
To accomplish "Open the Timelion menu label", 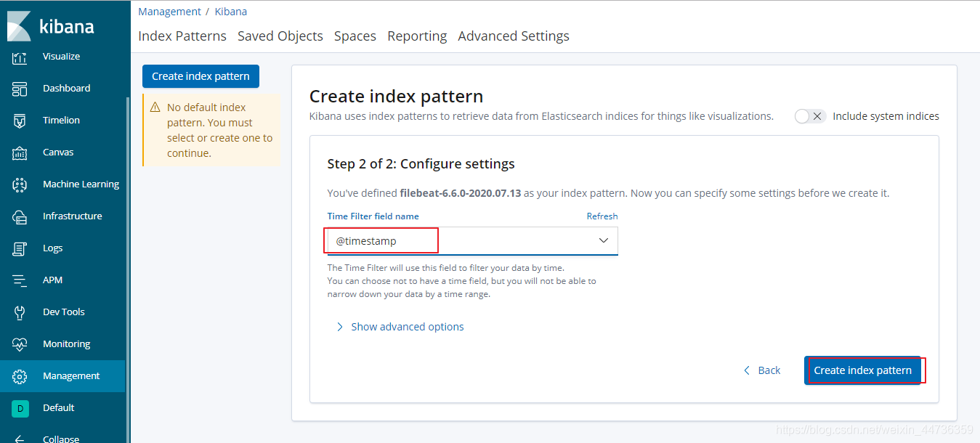I will 62,121.
